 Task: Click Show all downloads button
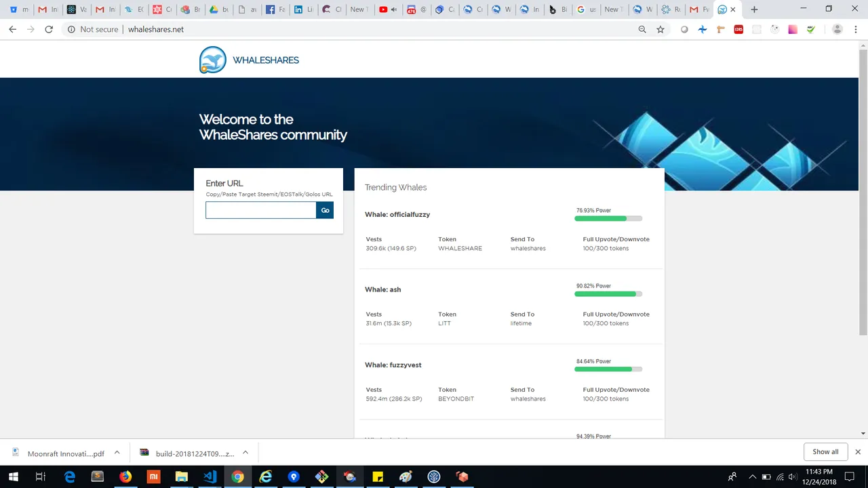tap(825, 451)
